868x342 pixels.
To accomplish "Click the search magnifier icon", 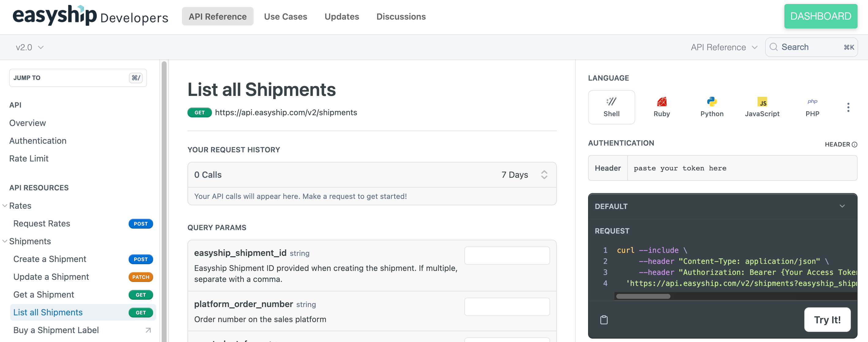I will coord(774,47).
